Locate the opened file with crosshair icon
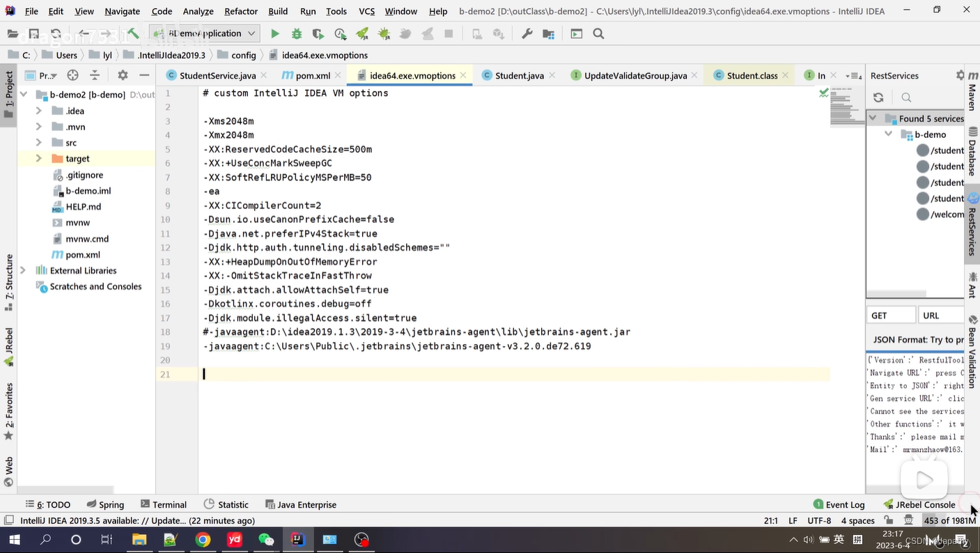The image size is (980, 553). coord(72,75)
